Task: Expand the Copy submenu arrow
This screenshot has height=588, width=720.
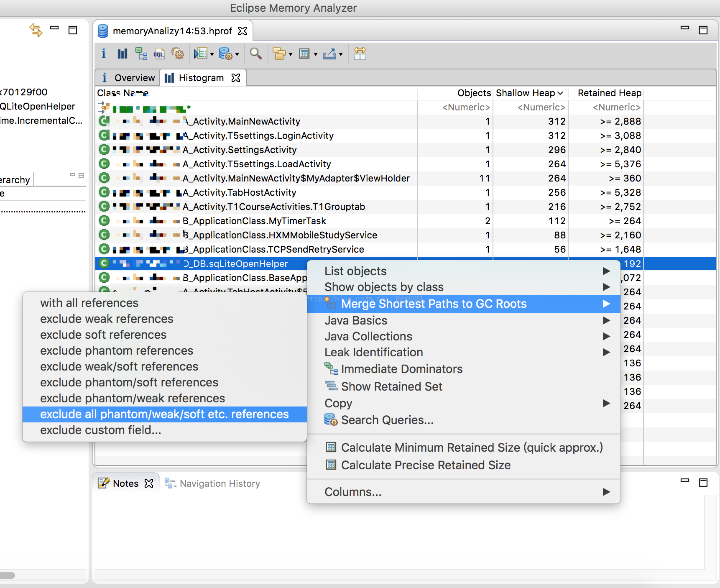Action: (606, 403)
